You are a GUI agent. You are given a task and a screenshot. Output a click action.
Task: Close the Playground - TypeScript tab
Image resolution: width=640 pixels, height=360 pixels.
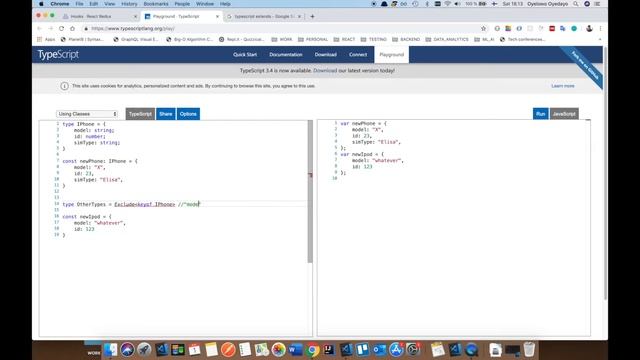[x=217, y=16]
